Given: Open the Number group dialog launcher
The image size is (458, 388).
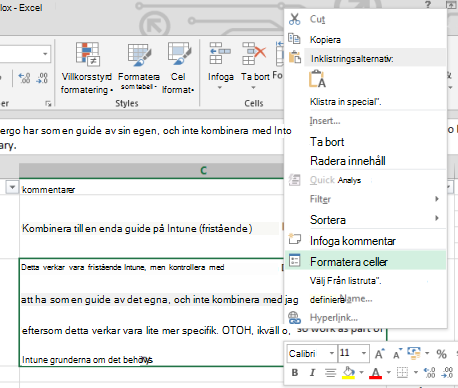Looking at the screenshot, I should [x=48, y=104].
